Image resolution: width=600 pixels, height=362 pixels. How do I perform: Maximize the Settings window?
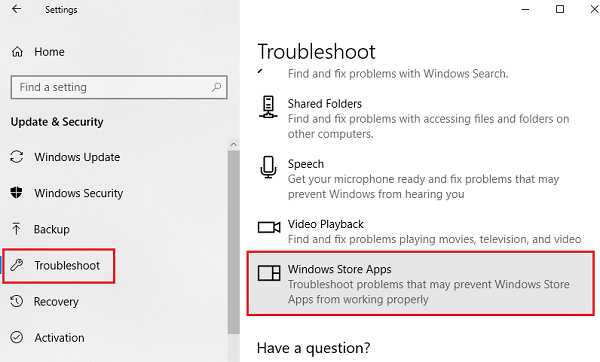coord(560,9)
